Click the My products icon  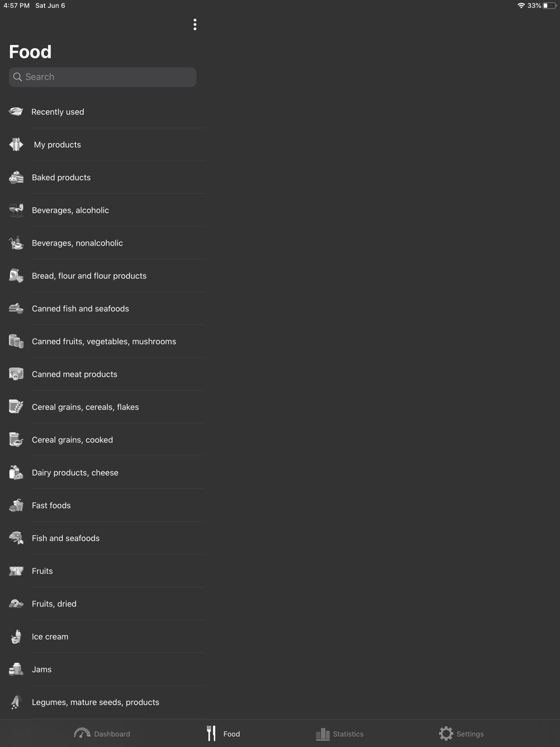[x=16, y=144]
